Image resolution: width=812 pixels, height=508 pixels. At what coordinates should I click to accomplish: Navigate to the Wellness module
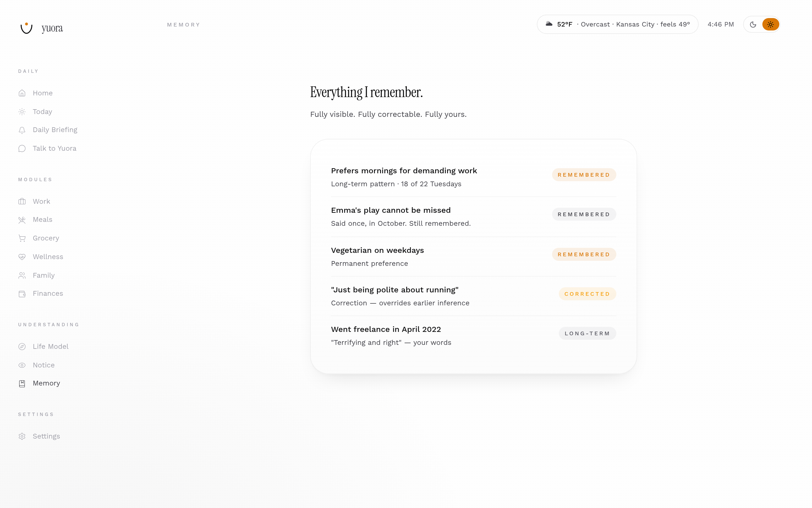(48, 257)
